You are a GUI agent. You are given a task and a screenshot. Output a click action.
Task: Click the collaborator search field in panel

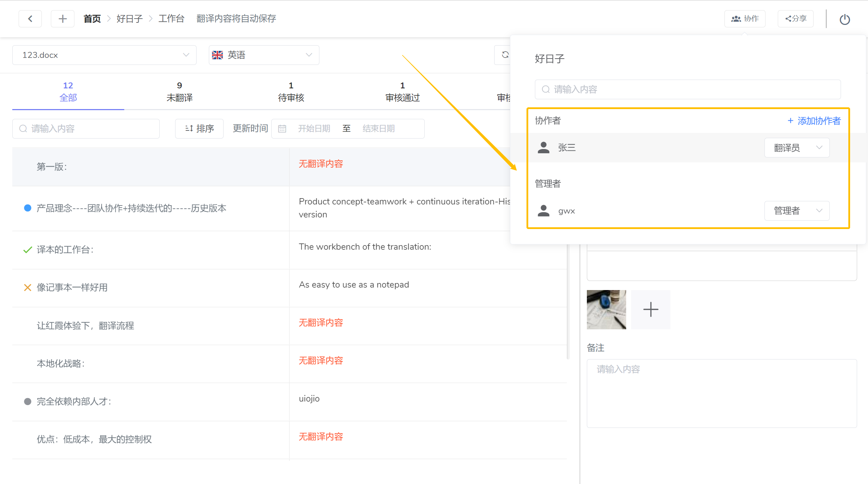click(687, 89)
